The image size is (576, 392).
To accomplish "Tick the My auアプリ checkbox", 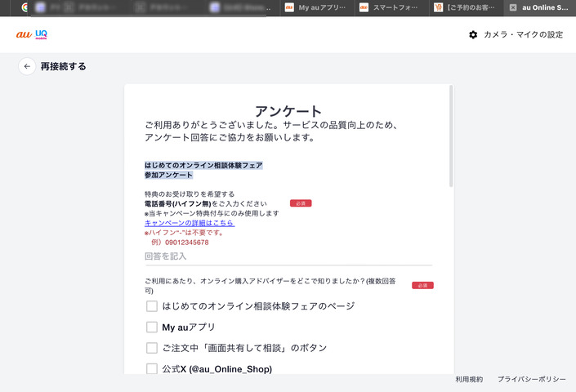I will point(151,327).
